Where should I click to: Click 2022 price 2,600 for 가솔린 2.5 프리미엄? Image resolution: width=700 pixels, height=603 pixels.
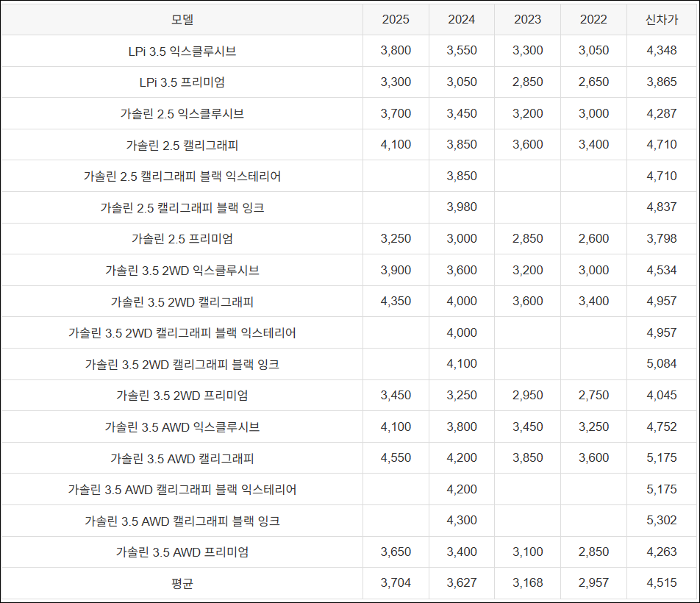(x=594, y=238)
